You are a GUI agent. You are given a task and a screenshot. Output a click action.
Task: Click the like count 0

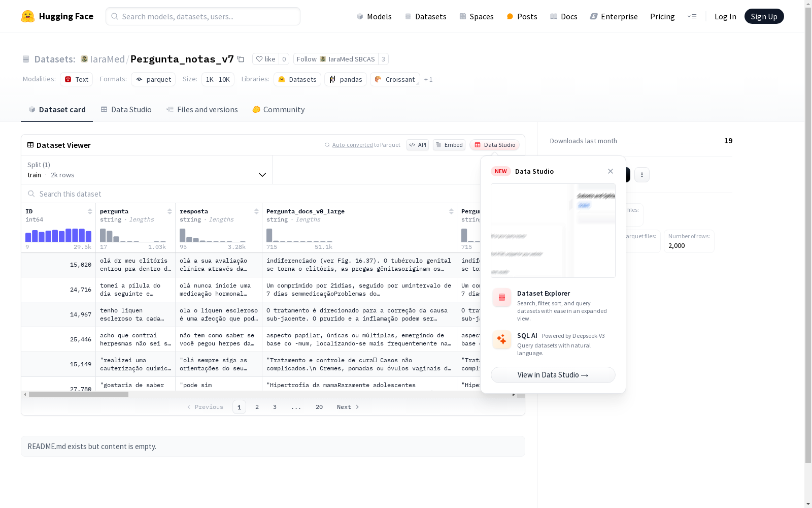point(284,59)
